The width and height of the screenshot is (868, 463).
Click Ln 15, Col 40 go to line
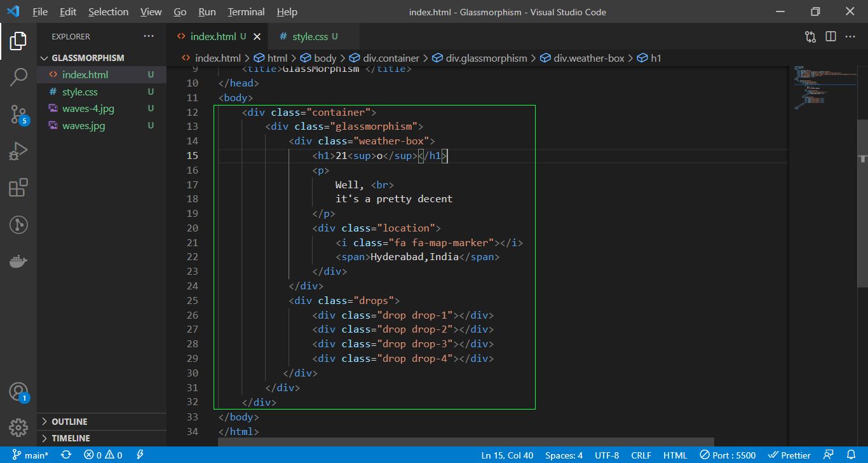507,455
